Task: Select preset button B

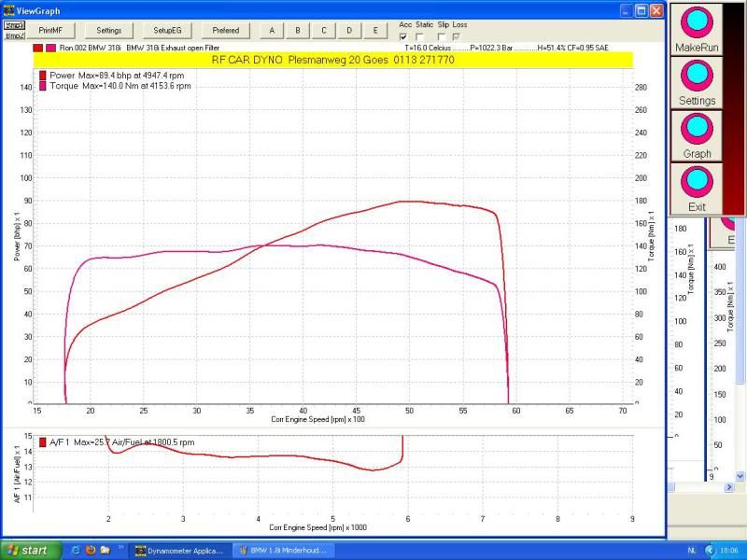Action: (297, 31)
